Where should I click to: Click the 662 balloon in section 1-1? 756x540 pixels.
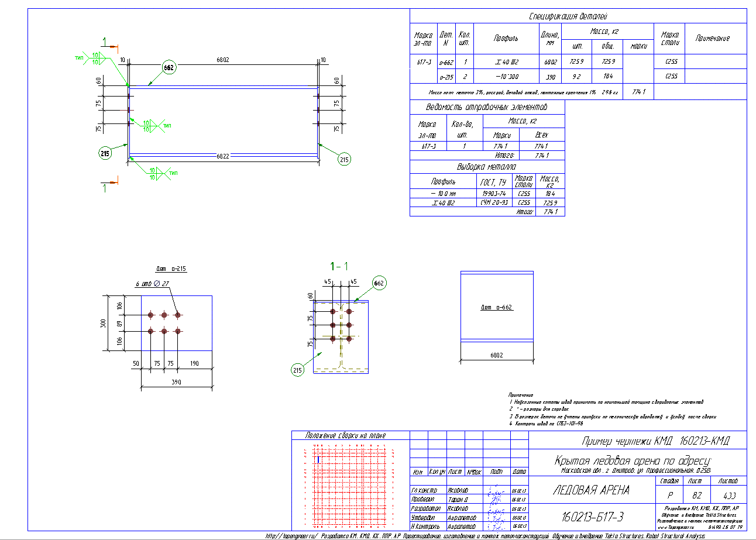[x=379, y=284]
